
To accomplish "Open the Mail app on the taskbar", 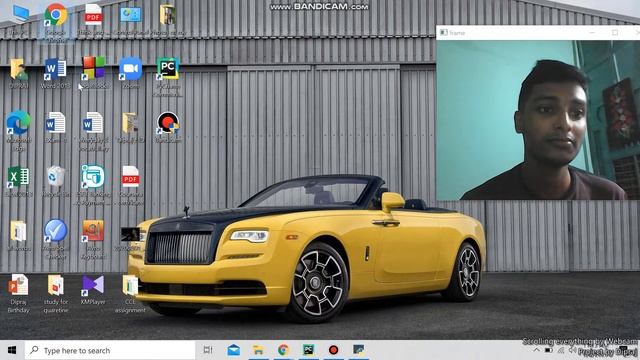I will [x=233, y=350].
